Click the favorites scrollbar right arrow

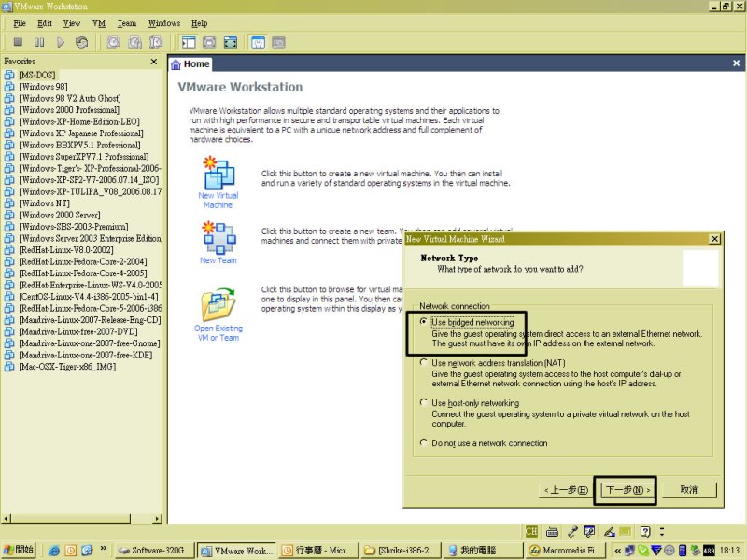(x=158, y=519)
